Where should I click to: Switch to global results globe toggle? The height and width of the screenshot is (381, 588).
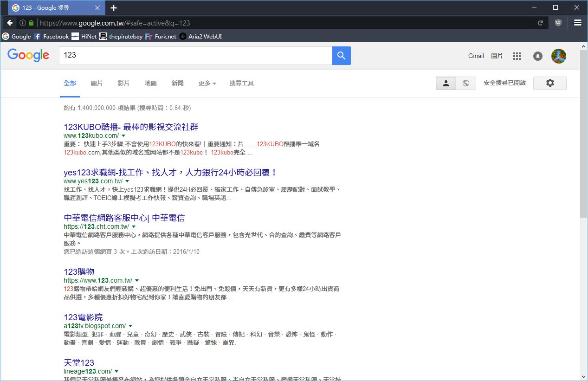pos(465,83)
